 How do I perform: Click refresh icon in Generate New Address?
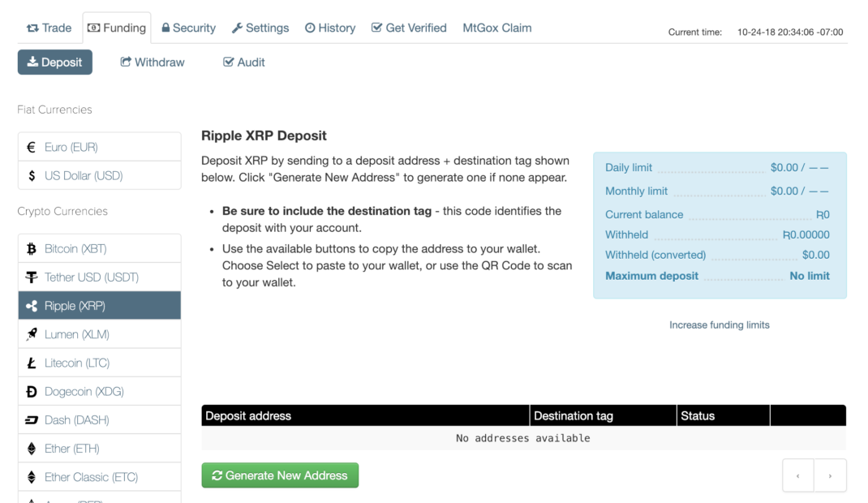point(217,475)
